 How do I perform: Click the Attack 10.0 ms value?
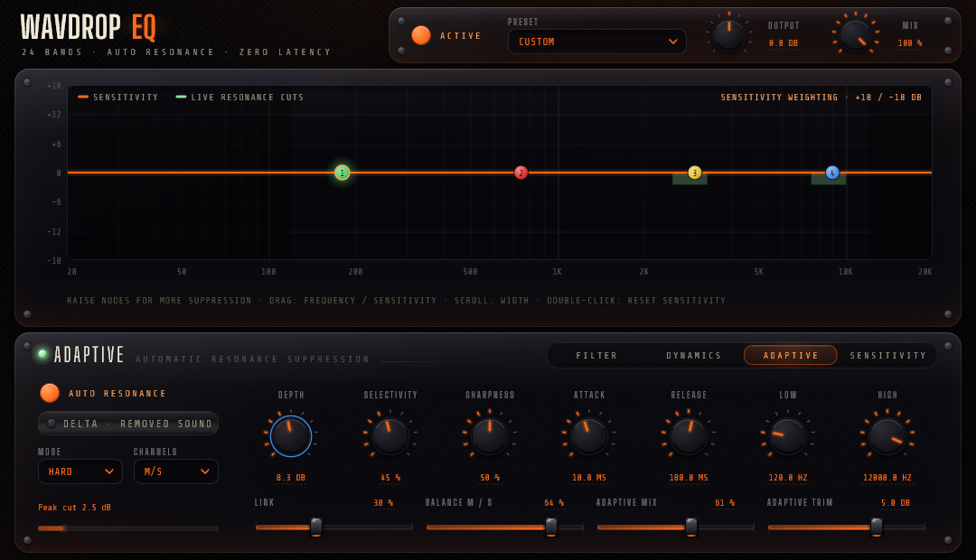pyautogui.click(x=589, y=478)
